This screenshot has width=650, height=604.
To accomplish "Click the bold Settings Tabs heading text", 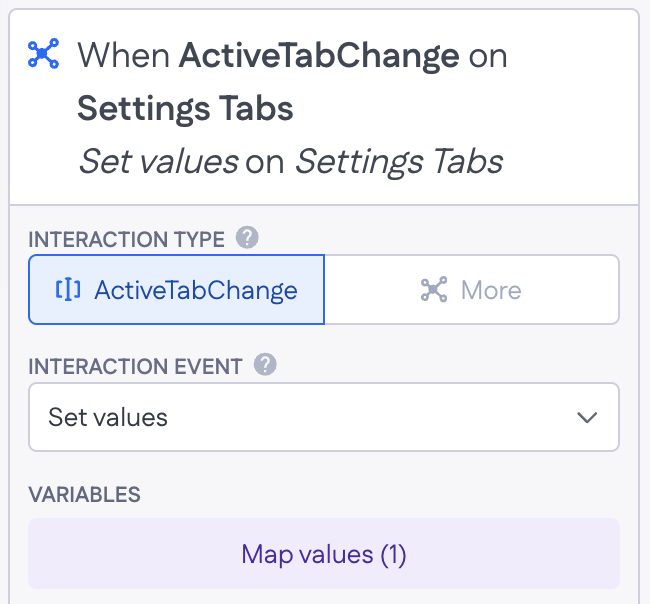I will 185,109.
